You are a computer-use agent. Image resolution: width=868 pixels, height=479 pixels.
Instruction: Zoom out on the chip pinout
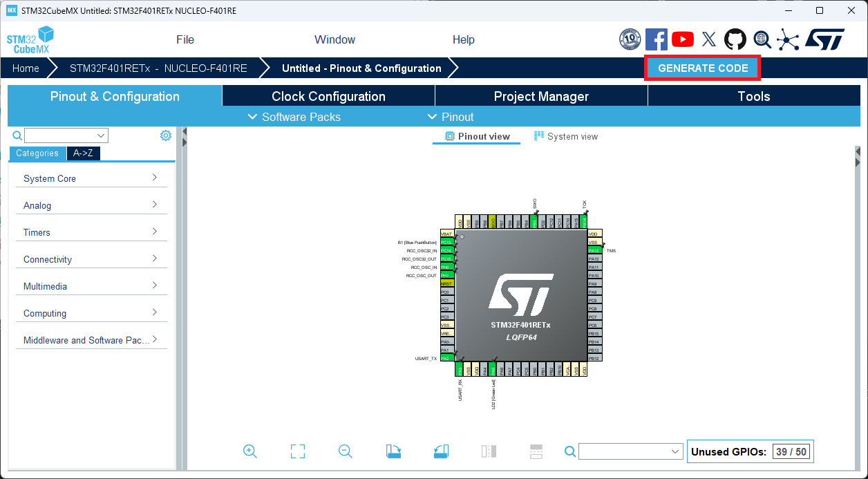345,451
